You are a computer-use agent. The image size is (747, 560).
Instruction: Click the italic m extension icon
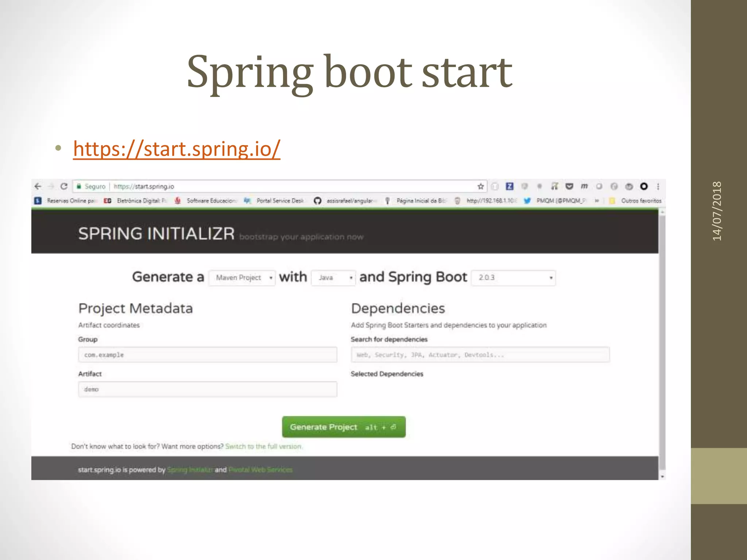point(584,186)
